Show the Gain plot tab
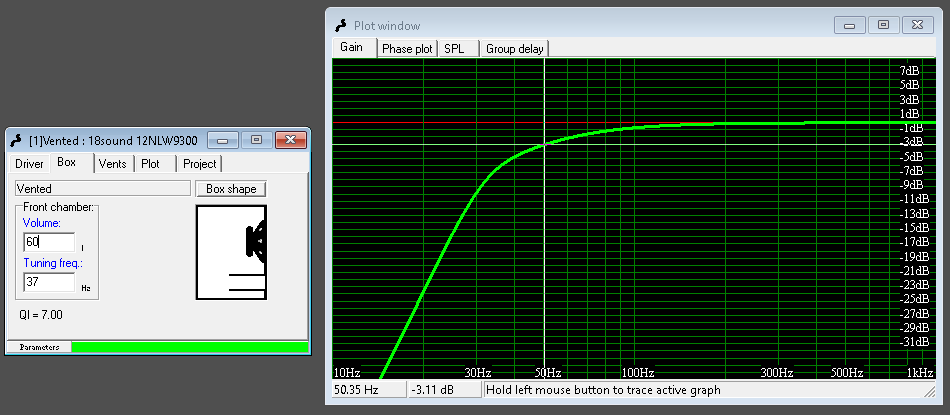Image resolution: width=950 pixels, height=415 pixels. pyautogui.click(x=352, y=47)
